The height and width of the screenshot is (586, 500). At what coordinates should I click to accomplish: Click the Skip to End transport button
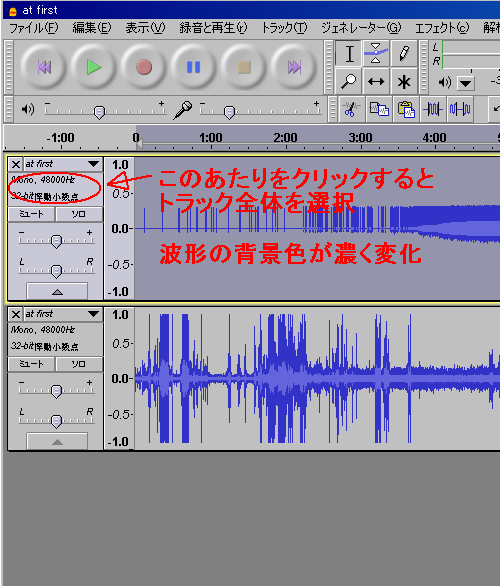[294, 67]
